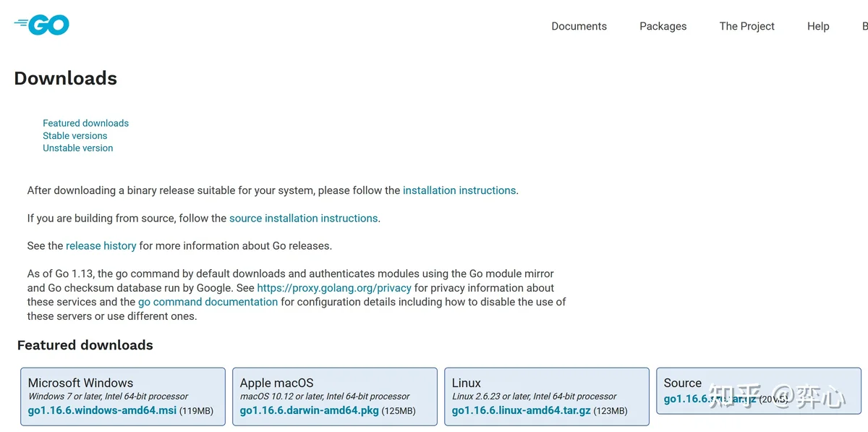Click the (125MB) file size text
Viewport: 868px width, 432px height.
(x=399, y=411)
